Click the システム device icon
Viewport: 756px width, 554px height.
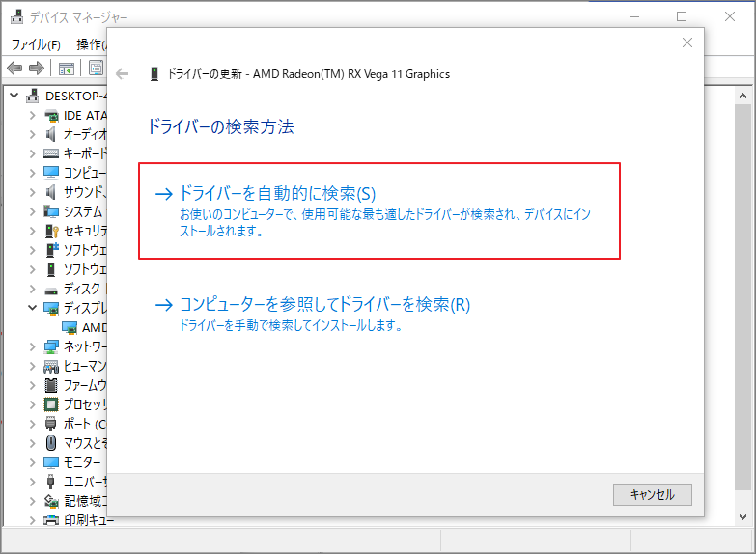pyautogui.click(x=51, y=211)
